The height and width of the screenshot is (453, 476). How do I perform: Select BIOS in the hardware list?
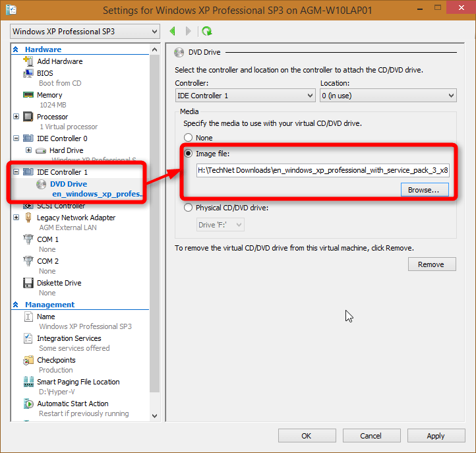45,73
